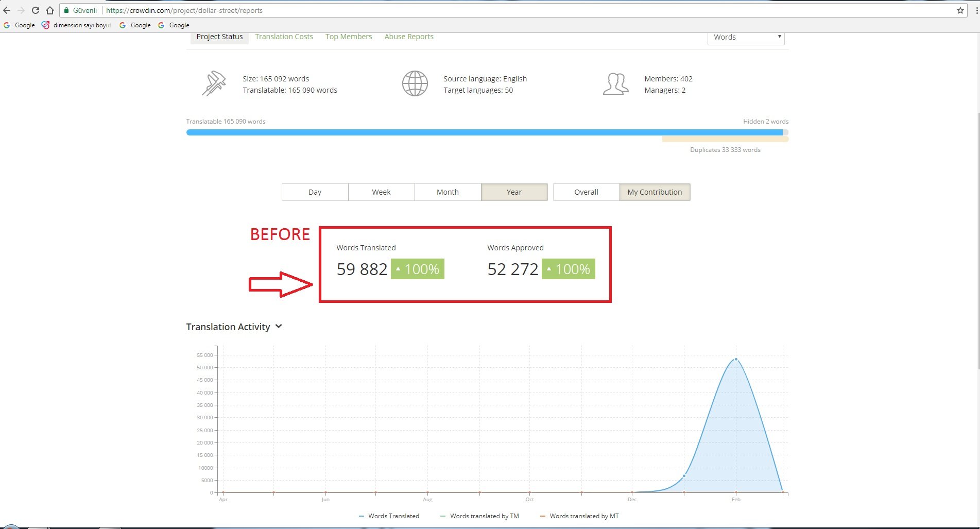Open the first Google bookmark
The height and width of the screenshot is (529, 980).
tap(19, 25)
